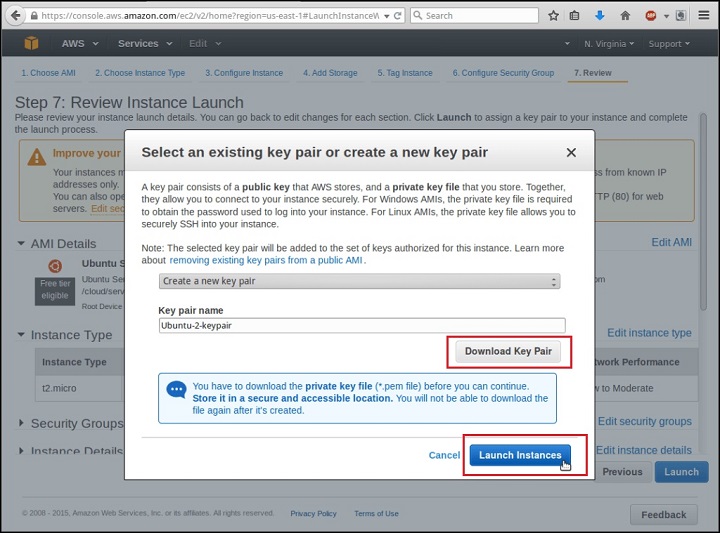The width and height of the screenshot is (720, 533).
Task: Open the Adblock Plus dropdown arrow
Action: point(666,16)
